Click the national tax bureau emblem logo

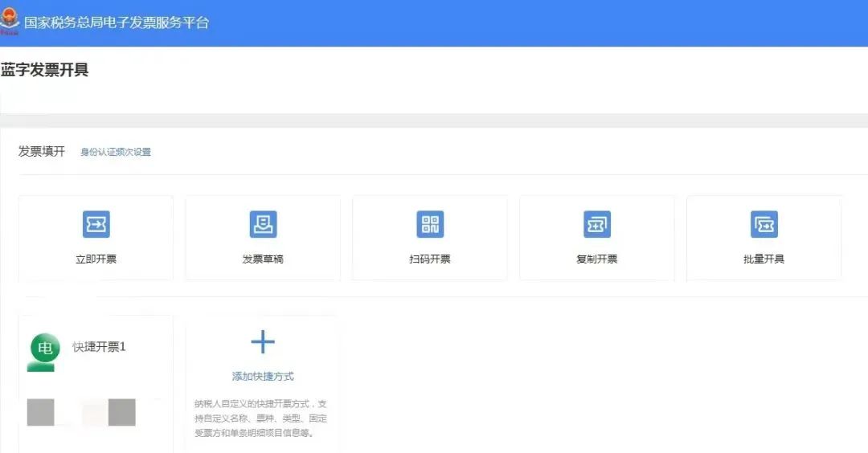(x=10, y=22)
